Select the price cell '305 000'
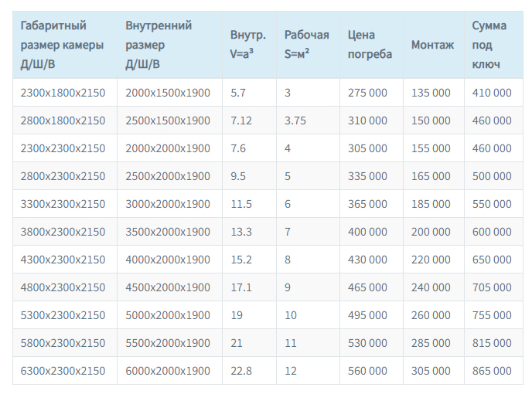This screenshot has height=394, width=532. (371, 148)
